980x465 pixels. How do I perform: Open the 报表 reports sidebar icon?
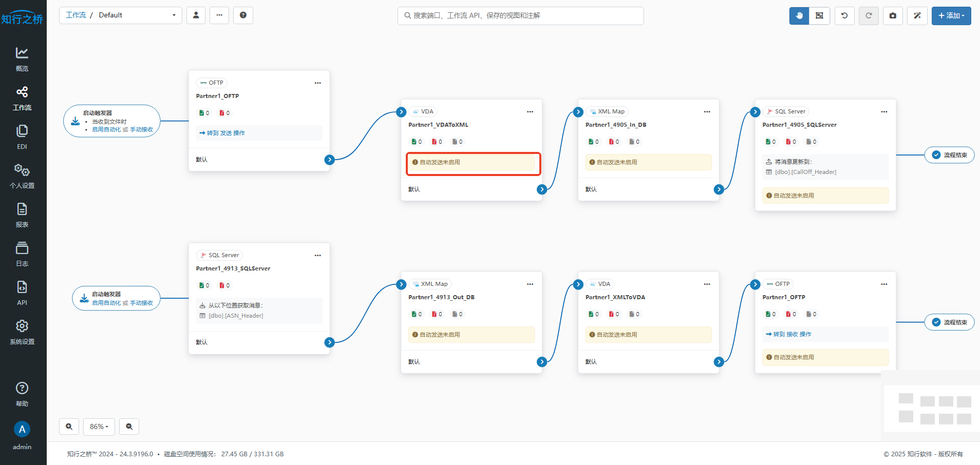click(x=22, y=215)
